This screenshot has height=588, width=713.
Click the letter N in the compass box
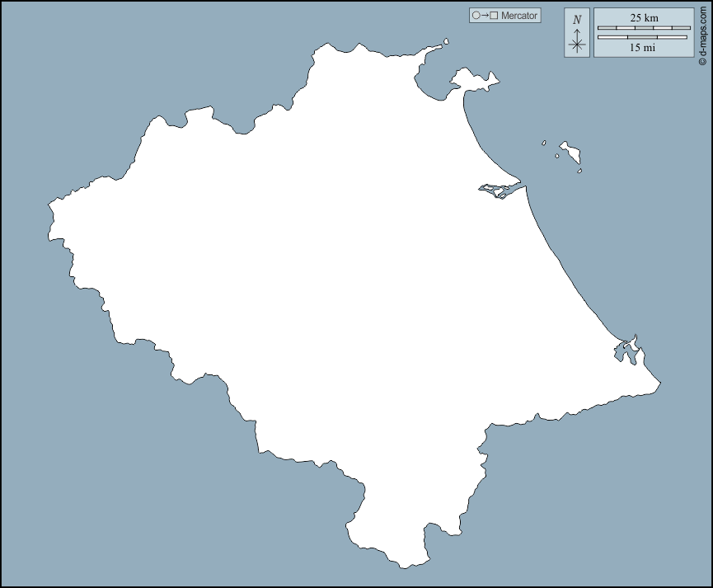(x=576, y=18)
